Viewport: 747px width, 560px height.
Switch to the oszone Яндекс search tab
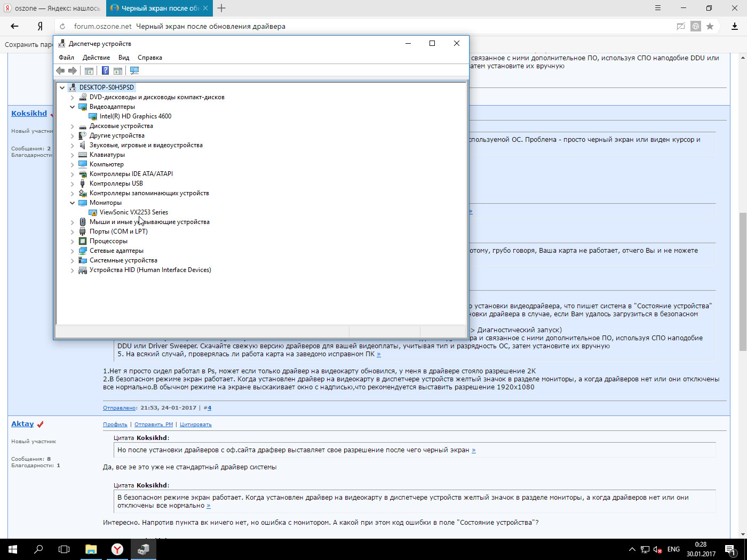click(x=52, y=8)
